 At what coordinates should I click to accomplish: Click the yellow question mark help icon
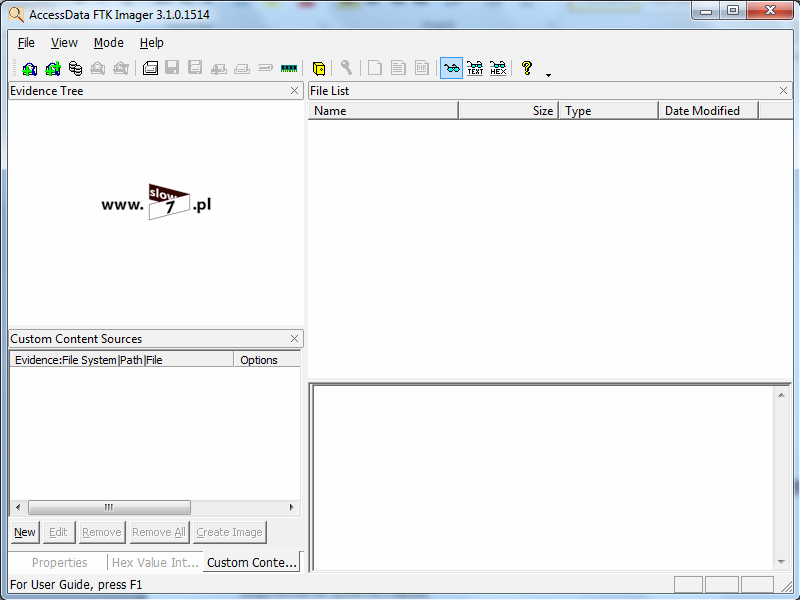[527, 68]
